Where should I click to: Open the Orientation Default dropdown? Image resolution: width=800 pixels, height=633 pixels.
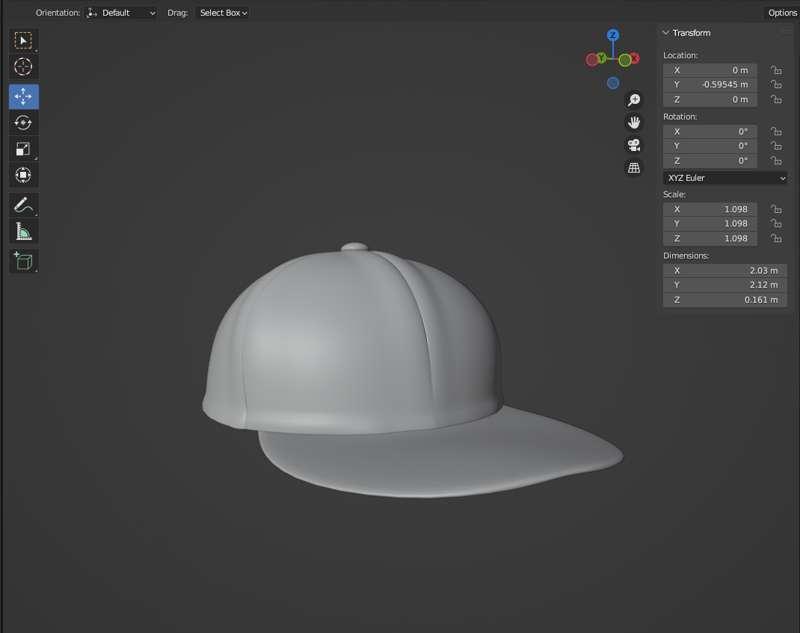121,13
